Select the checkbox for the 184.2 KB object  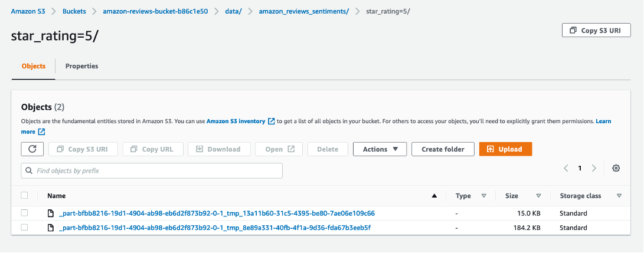click(x=24, y=228)
